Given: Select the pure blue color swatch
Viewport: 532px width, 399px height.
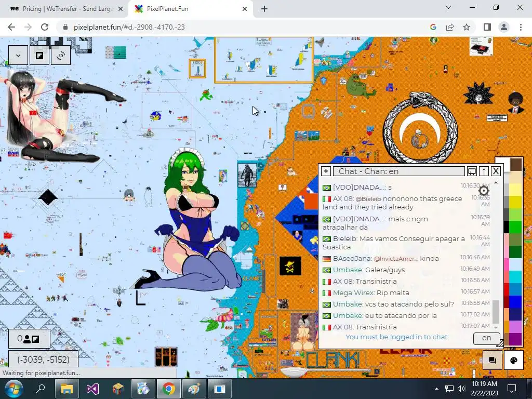Looking at the screenshot, I should click(516, 302).
